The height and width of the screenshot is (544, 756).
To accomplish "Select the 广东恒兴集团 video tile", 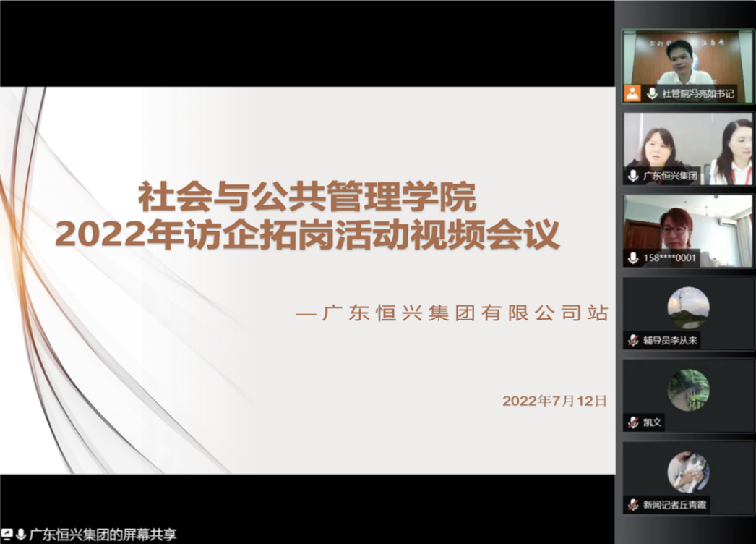I will (687, 143).
